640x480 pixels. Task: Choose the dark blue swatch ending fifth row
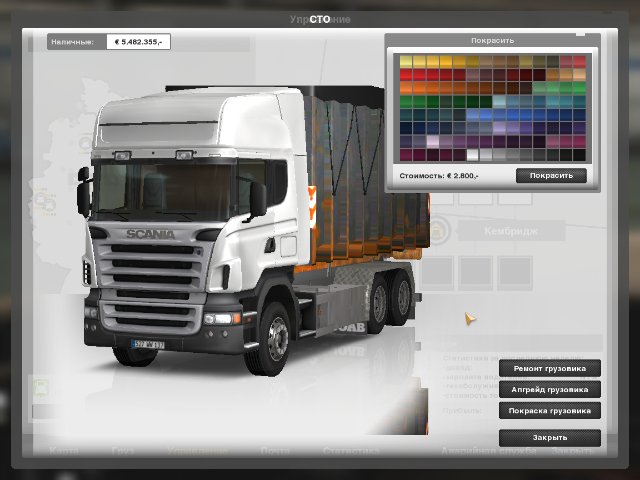(579, 115)
